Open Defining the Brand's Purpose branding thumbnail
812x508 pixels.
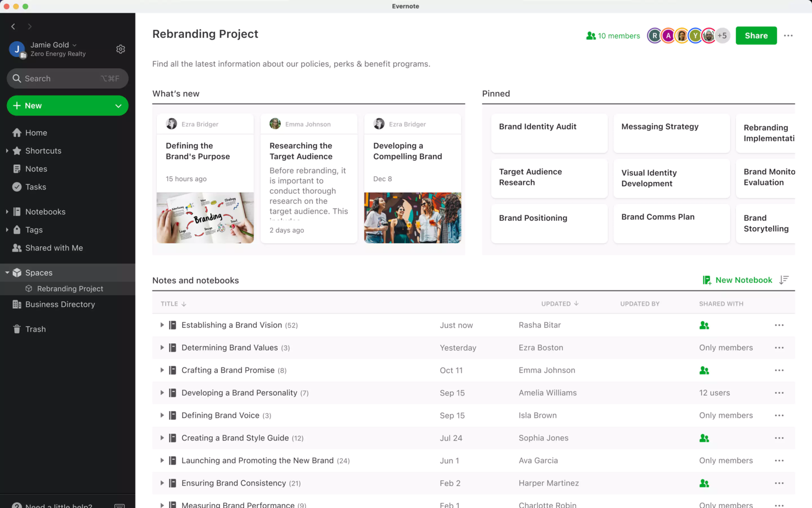point(205,217)
